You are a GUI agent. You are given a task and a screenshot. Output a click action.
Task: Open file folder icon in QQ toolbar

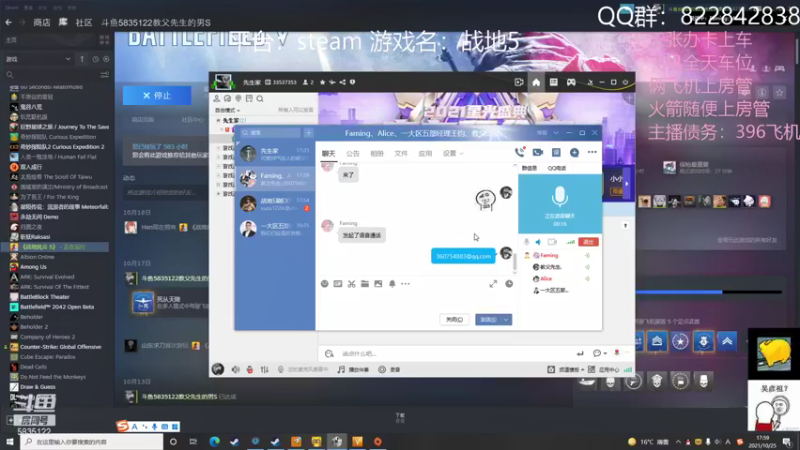click(365, 284)
